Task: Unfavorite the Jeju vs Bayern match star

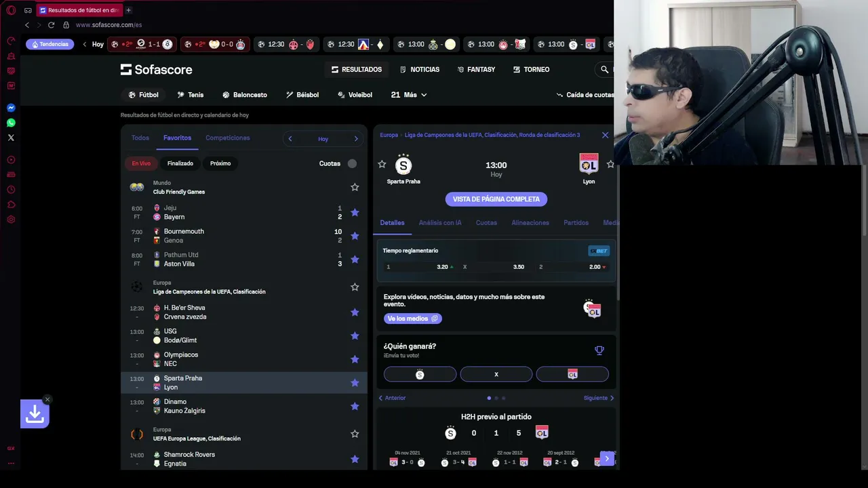Action: pos(355,212)
